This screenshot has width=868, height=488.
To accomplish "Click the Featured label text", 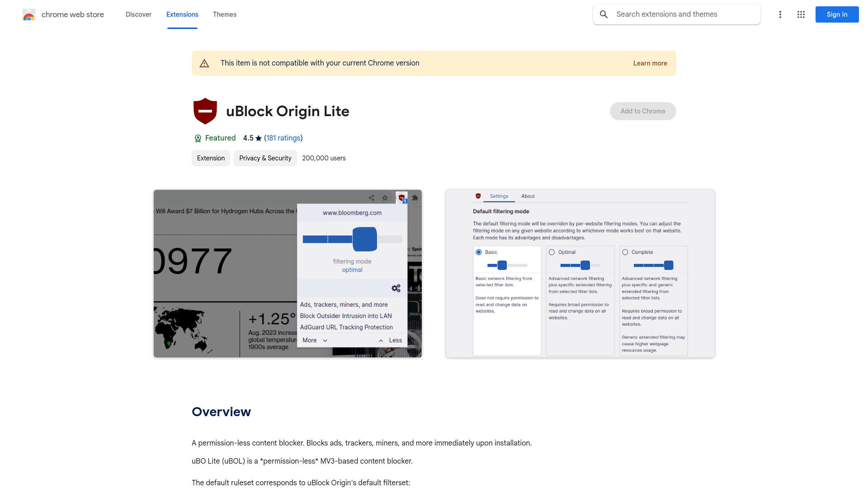I will pos(220,138).
